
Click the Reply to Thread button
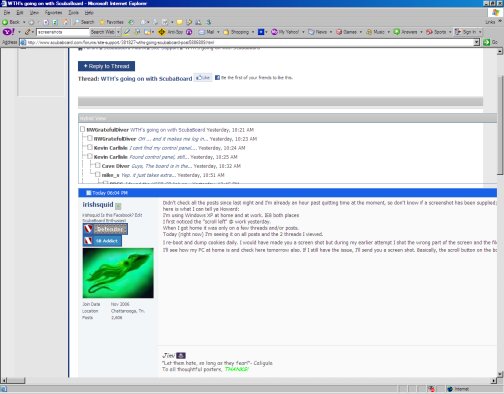pyautogui.click(x=106, y=66)
